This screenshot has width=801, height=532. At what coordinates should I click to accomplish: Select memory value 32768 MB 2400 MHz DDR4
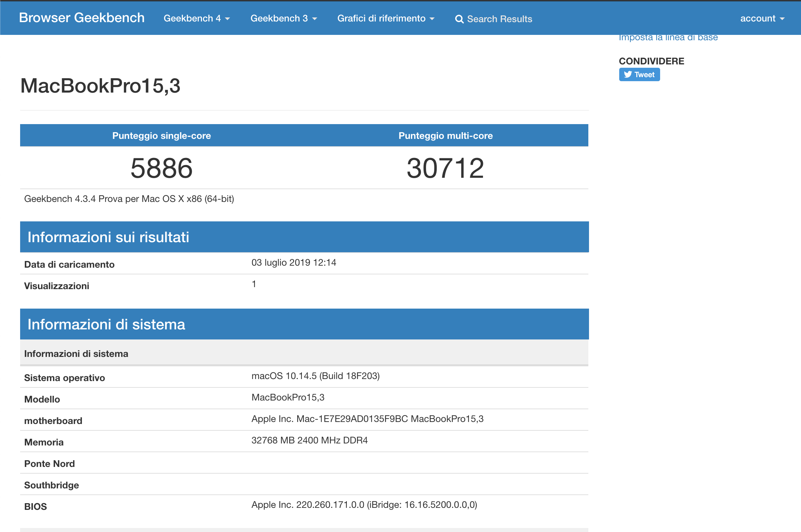[309, 440]
